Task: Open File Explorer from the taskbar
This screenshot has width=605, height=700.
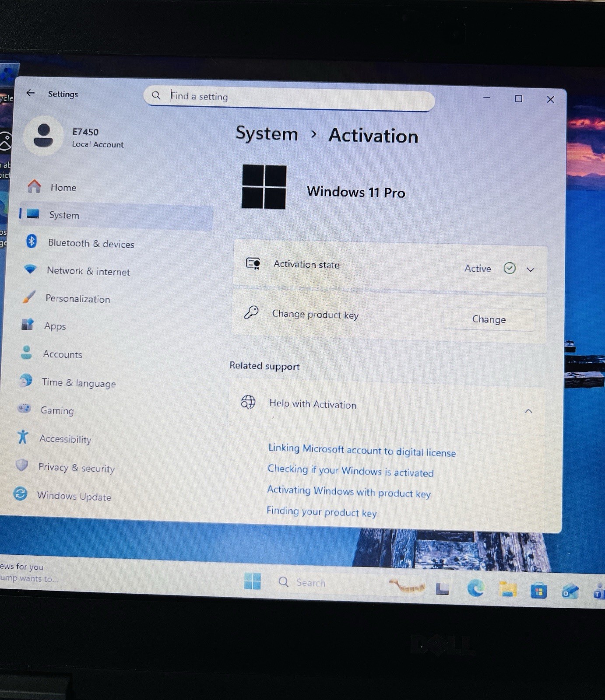Action: coord(507,589)
